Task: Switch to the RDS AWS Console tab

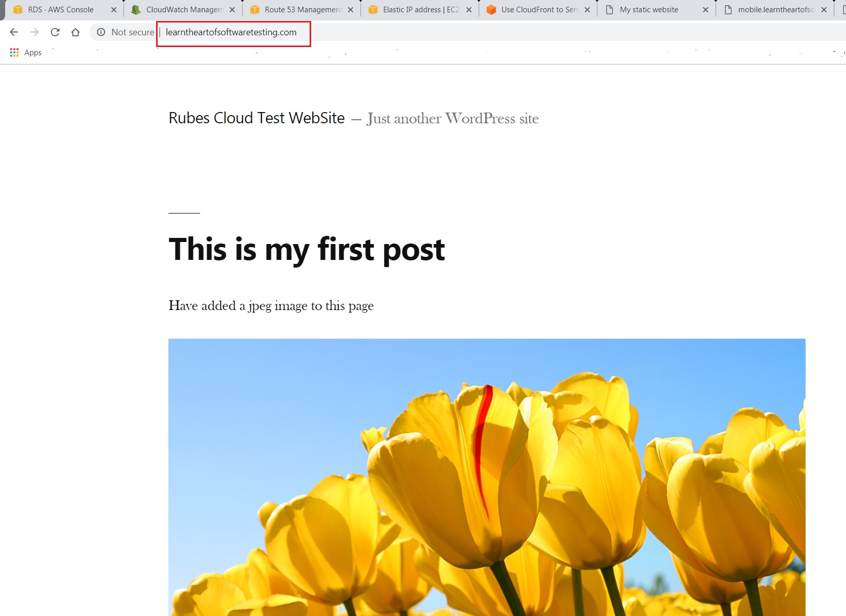Action: tap(60, 10)
